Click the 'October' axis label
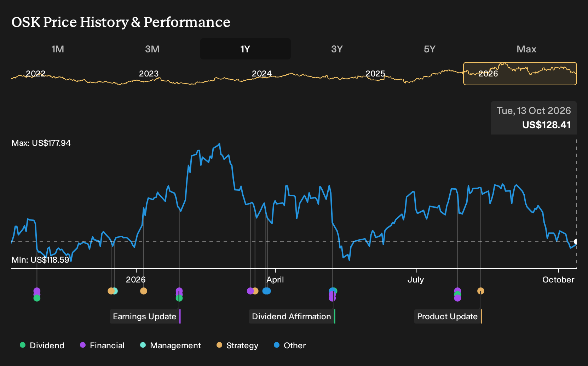The height and width of the screenshot is (366, 588). coord(558,280)
